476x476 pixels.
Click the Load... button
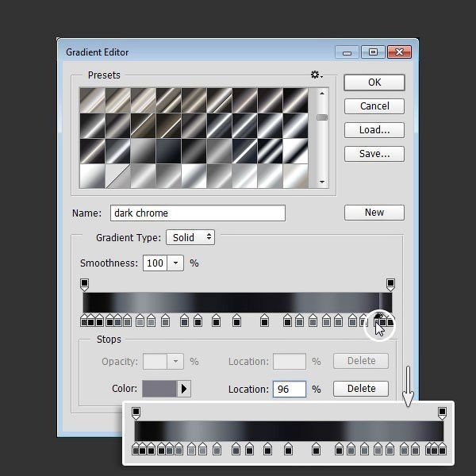pos(374,130)
